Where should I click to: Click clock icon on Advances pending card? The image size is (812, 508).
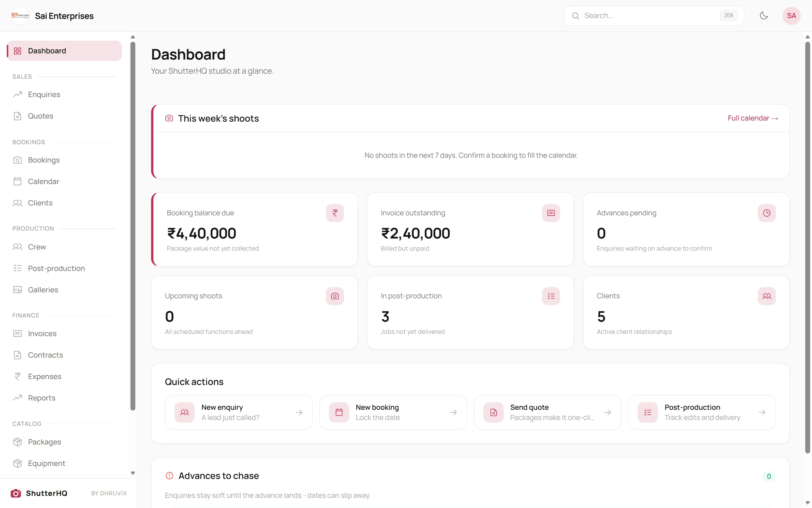pyautogui.click(x=766, y=213)
